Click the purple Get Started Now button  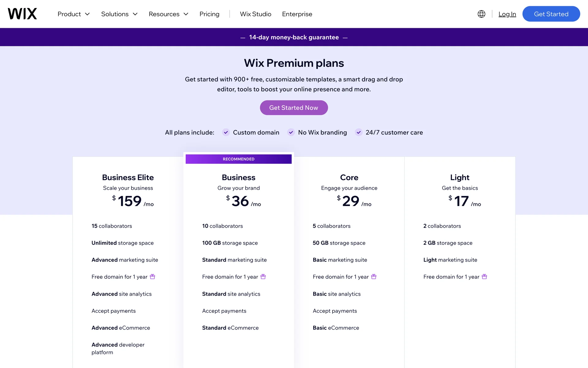[294, 108]
